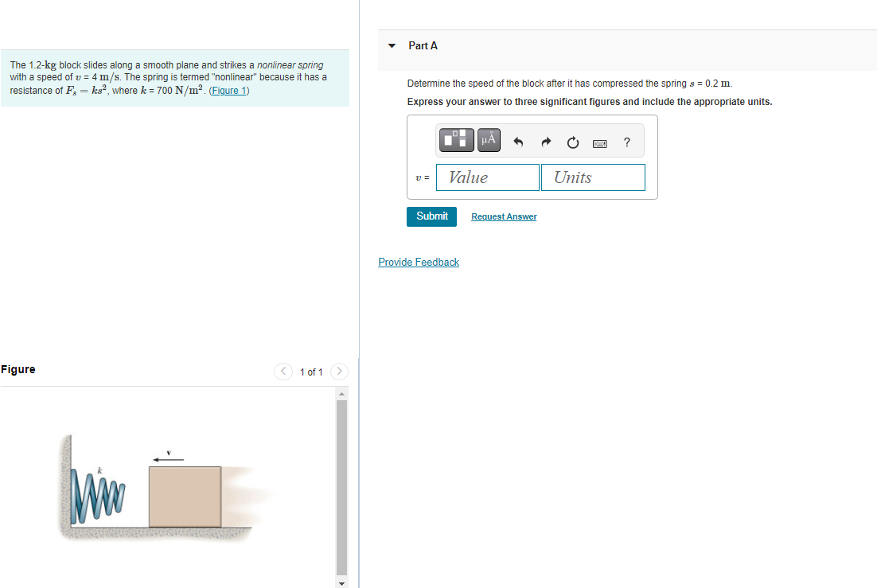Viewport: 877px width, 588px height.
Task: Open Figure 1 from the problem statement
Action: [x=229, y=90]
